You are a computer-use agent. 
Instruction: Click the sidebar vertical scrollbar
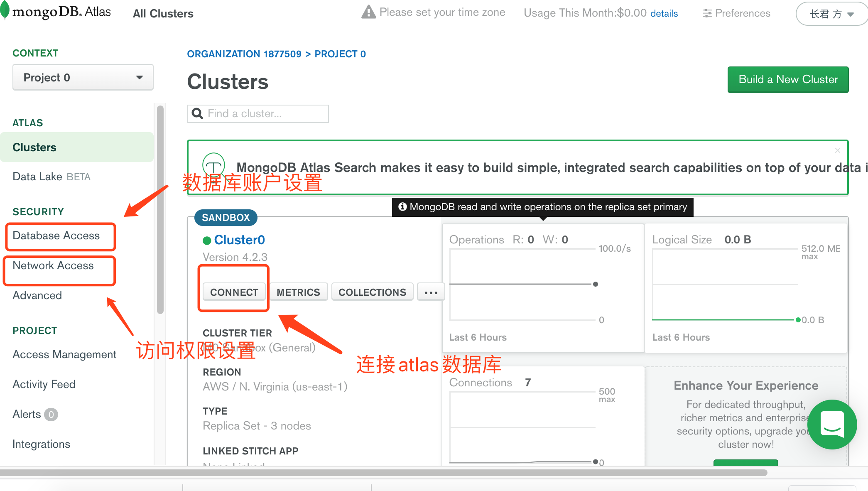point(160,210)
